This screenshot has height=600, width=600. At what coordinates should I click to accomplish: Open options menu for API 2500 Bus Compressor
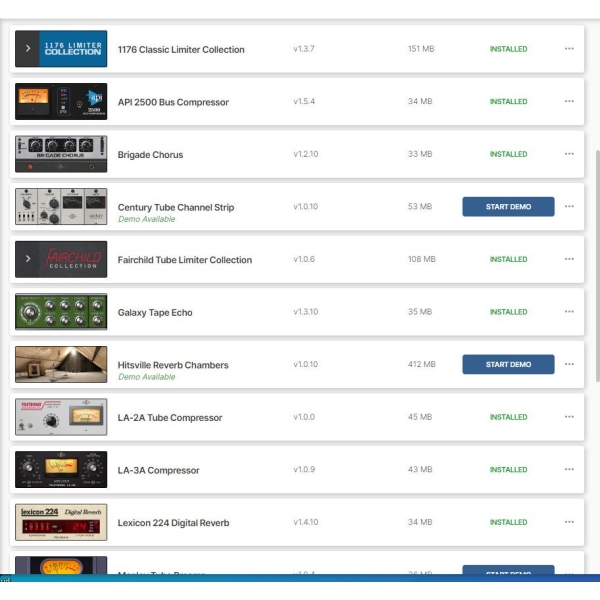(569, 101)
